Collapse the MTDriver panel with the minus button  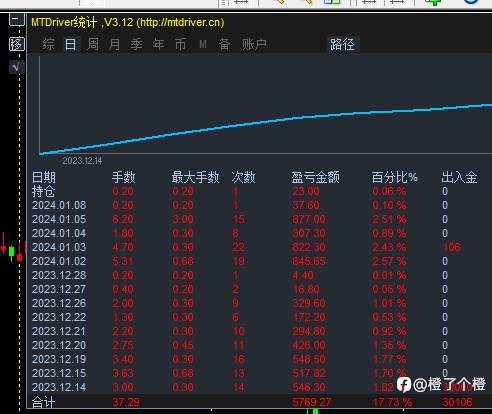click(16, 20)
